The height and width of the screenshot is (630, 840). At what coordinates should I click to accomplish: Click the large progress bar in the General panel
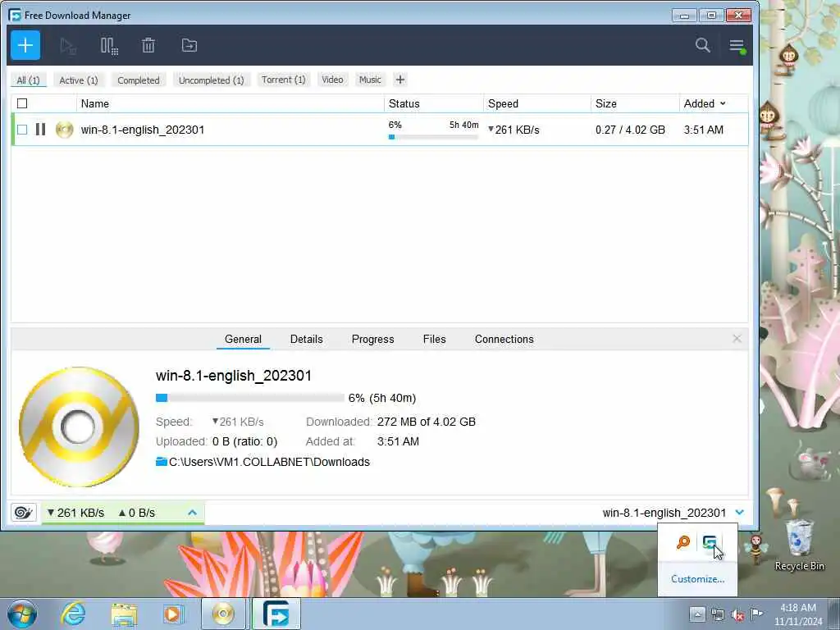pos(249,398)
